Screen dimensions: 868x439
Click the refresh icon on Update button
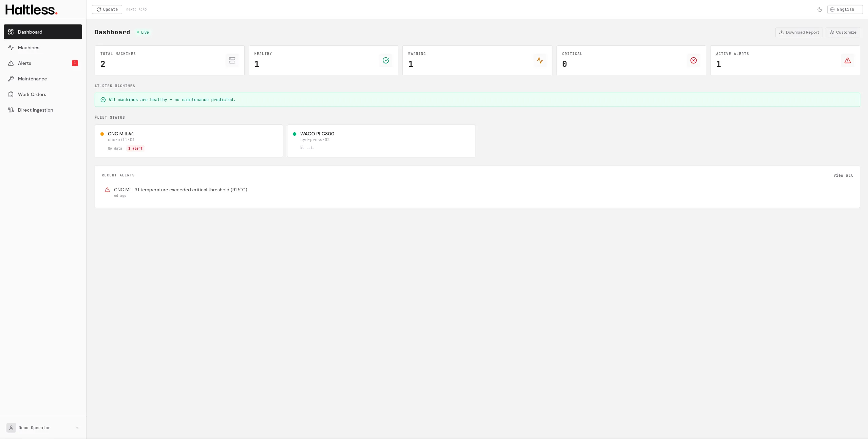[x=98, y=9]
